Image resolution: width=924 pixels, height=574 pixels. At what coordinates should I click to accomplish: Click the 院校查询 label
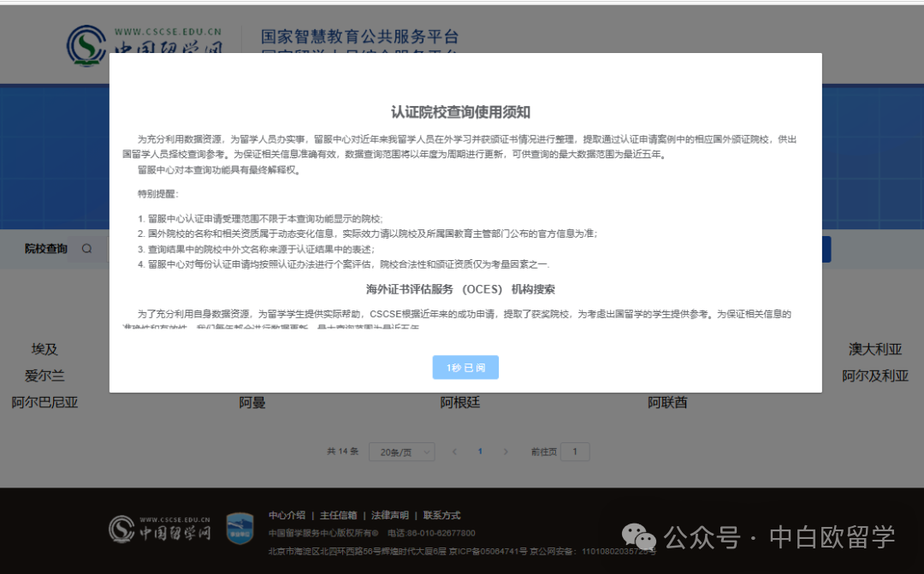[x=46, y=249]
